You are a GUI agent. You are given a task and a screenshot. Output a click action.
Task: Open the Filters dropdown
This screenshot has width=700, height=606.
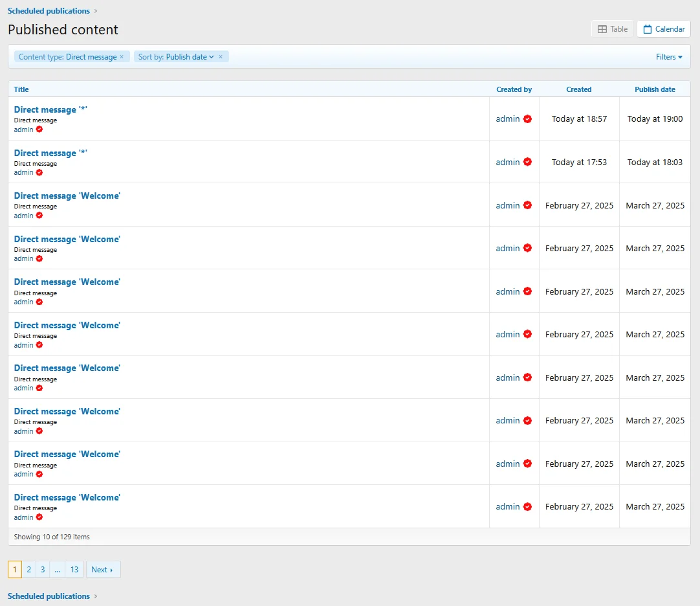pyautogui.click(x=668, y=56)
